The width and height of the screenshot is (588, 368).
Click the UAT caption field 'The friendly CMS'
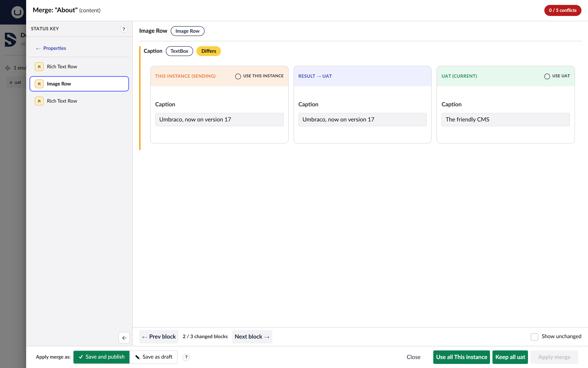point(505,120)
